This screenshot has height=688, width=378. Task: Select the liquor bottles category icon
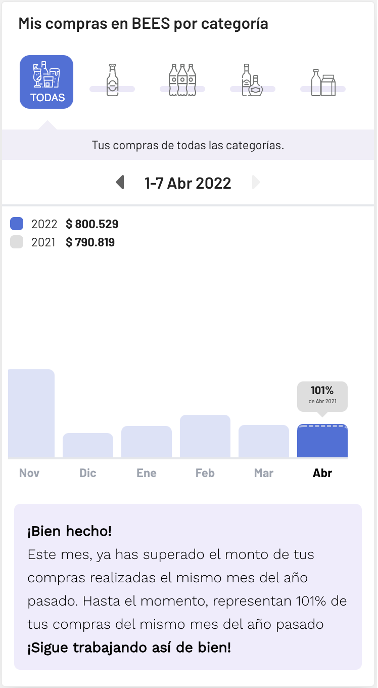[x=252, y=80]
